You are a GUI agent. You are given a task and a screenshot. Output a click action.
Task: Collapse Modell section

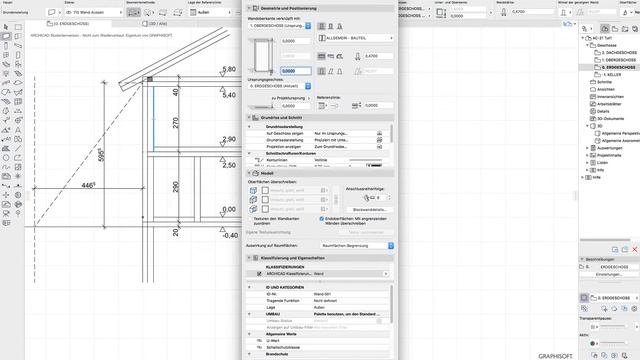coord(249,173)
